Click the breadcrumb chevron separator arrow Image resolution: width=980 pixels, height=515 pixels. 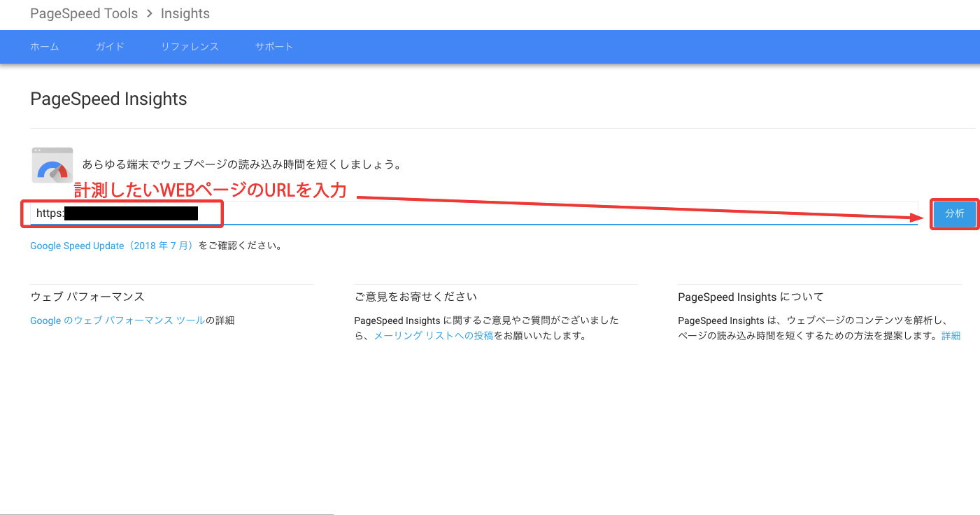[x=149, y=13]
